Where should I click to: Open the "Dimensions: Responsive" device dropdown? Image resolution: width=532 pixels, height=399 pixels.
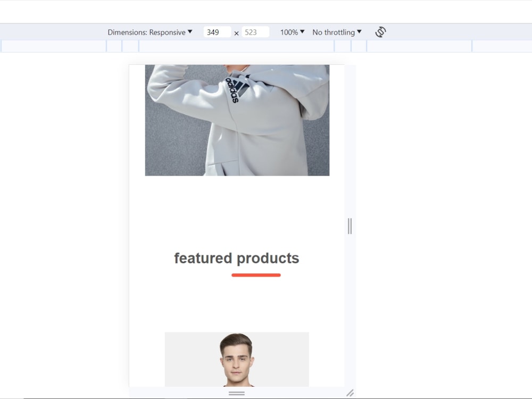click(149, 32)
